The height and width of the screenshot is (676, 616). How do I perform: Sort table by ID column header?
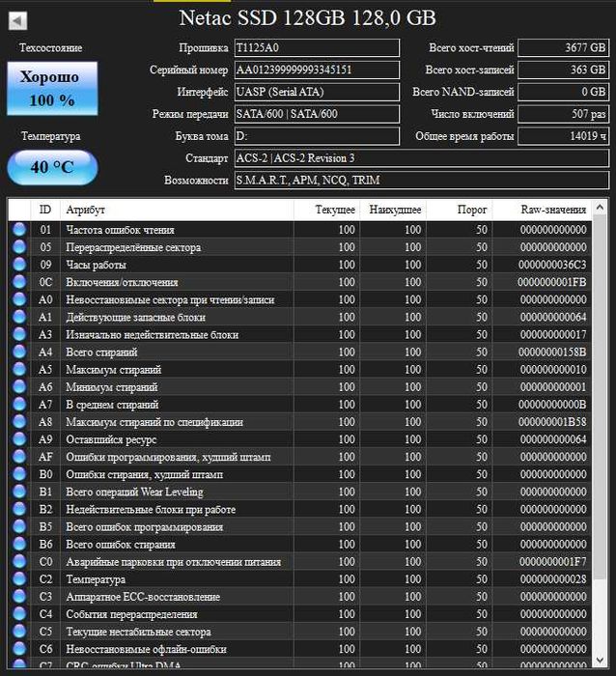coord(45,210)
